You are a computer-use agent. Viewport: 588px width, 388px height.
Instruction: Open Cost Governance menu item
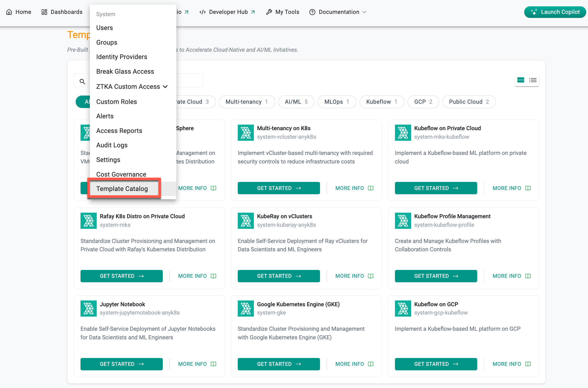(133, 174)
